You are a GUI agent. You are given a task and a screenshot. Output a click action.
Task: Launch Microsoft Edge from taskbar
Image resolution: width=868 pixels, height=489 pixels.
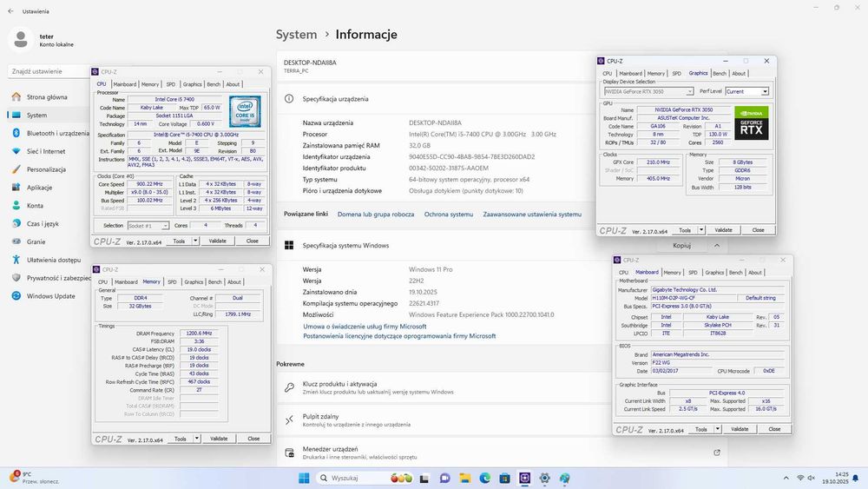click(485, 478)
